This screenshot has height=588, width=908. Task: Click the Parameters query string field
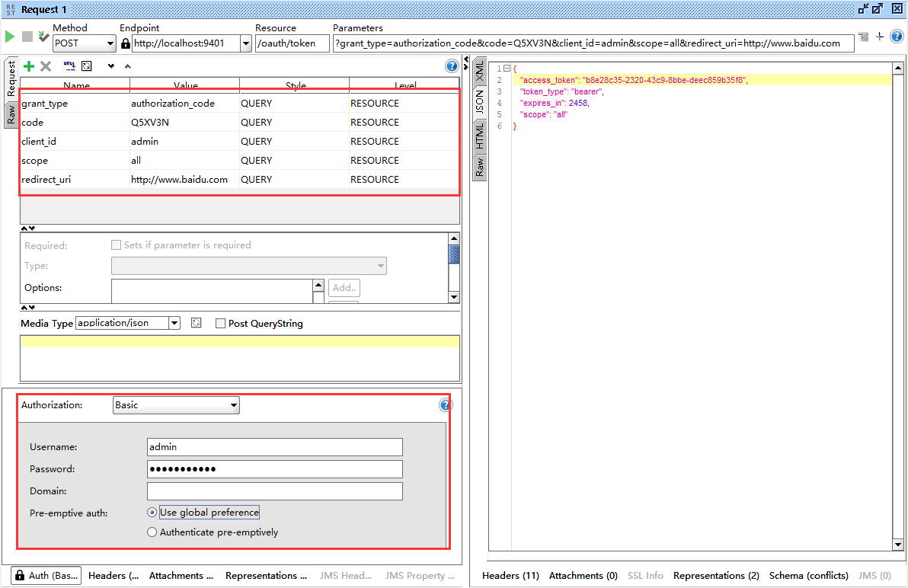[593, 43]
